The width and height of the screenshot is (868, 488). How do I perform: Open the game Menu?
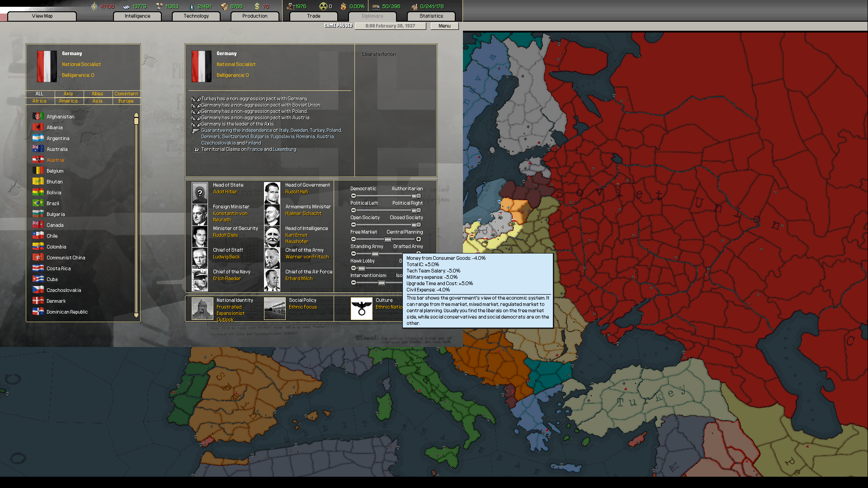point(444,26)
